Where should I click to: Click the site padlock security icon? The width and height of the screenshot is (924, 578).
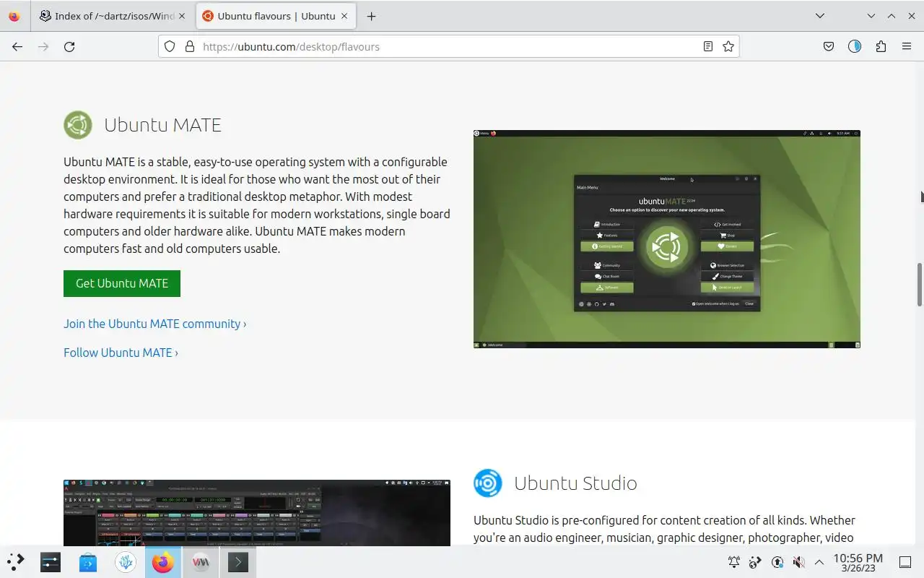[x=190, y=46]
